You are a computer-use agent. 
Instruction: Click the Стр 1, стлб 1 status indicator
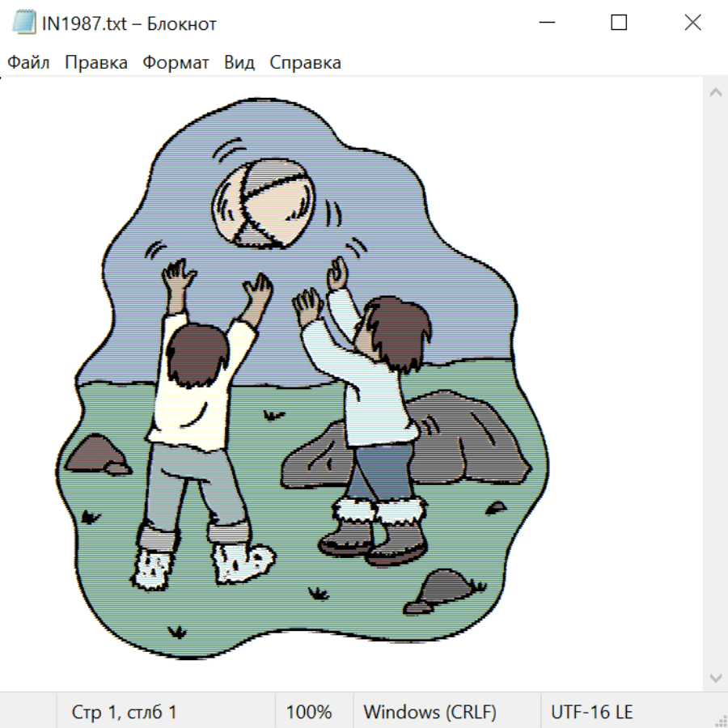point(124,713)
